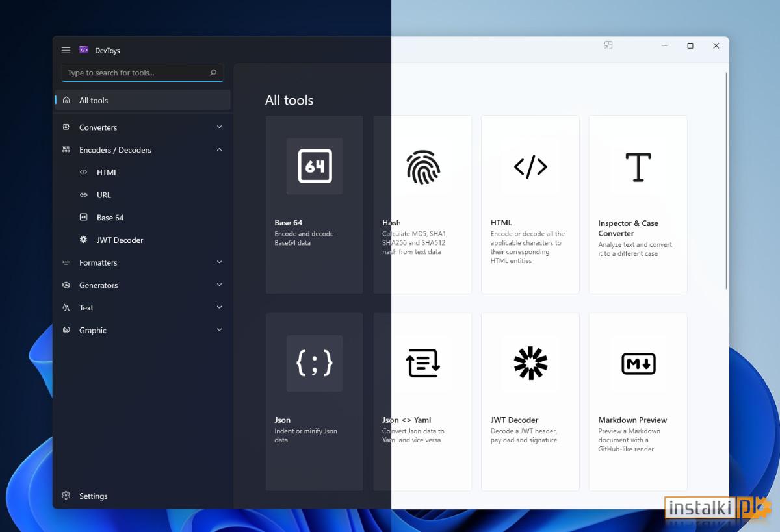Click the Converters sidebar icon
The height and width of the screenshot is (532, 780).
[66, 127]
